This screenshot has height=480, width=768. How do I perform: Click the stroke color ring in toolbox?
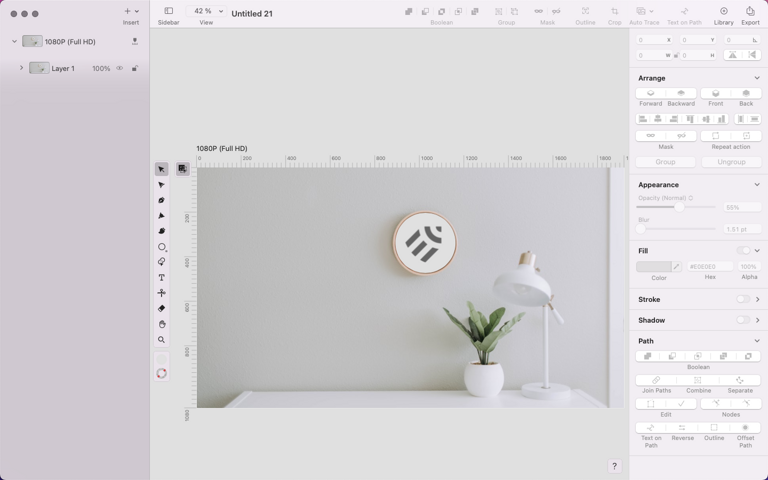point(161,374)
